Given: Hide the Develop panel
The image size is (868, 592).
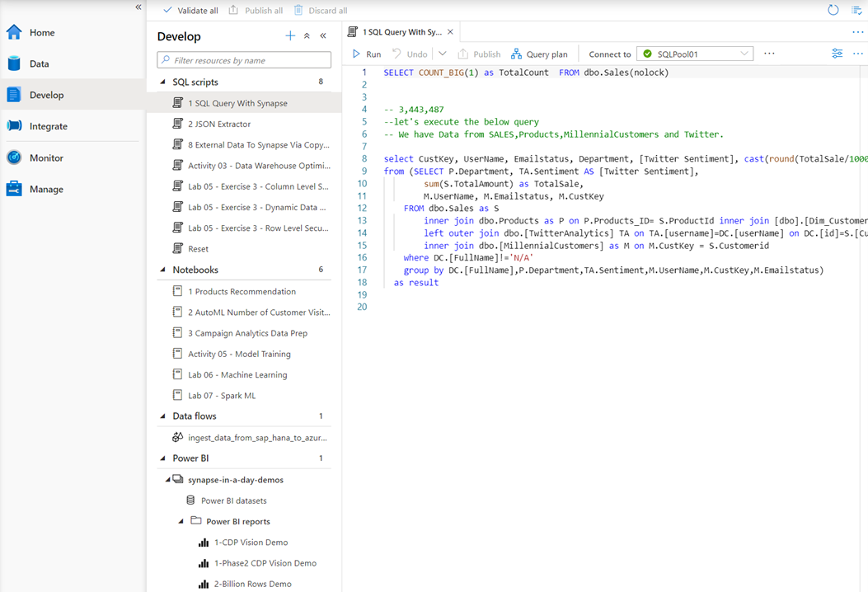Looking at the screenshot, I should pos(323,36).
